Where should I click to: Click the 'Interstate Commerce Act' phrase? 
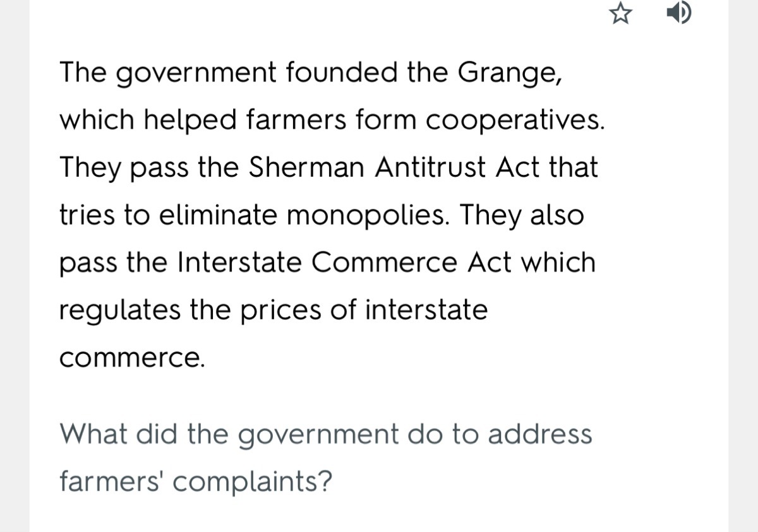(346, 262)
